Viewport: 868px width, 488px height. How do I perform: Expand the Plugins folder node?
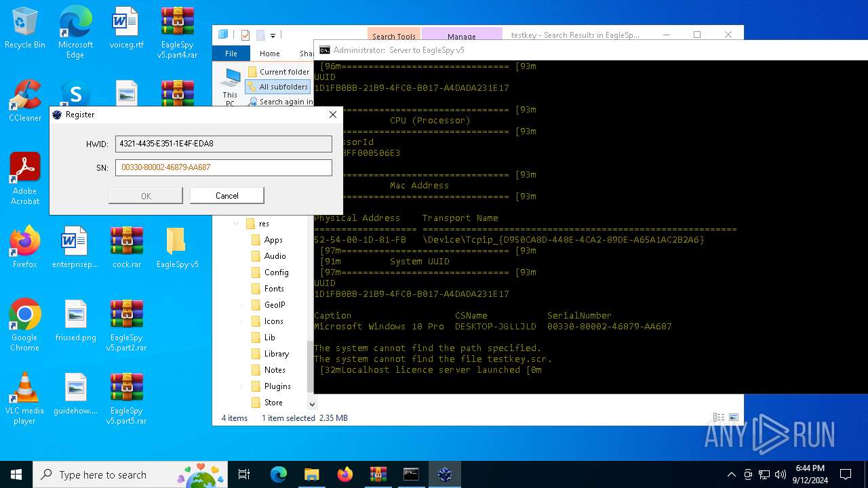241,386
